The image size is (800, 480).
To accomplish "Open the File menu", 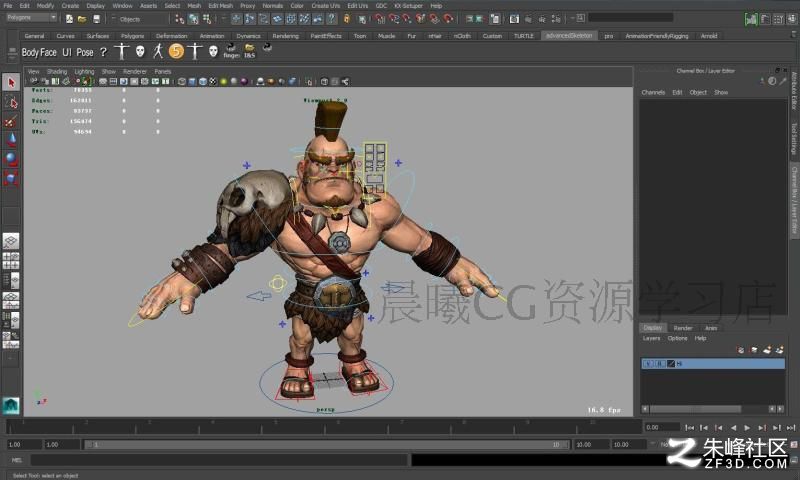I will tap(8, 6).
